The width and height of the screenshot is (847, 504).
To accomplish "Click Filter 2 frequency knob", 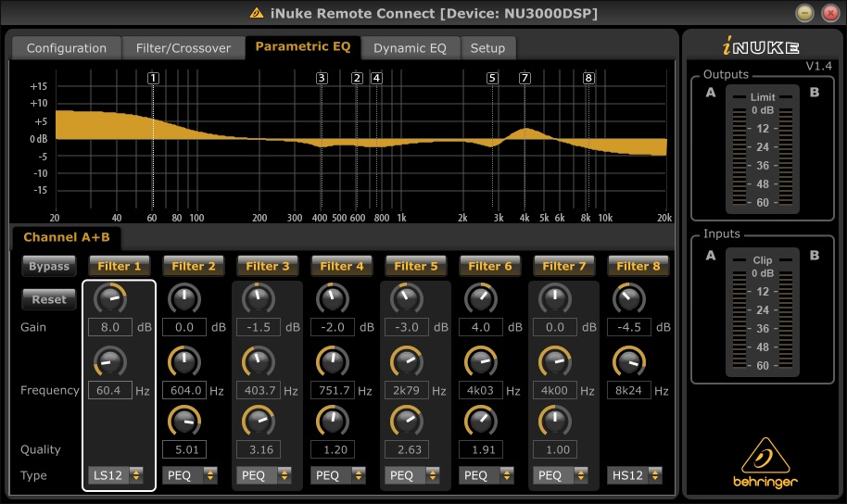I will pyautogui.click(x=184, y=361).
